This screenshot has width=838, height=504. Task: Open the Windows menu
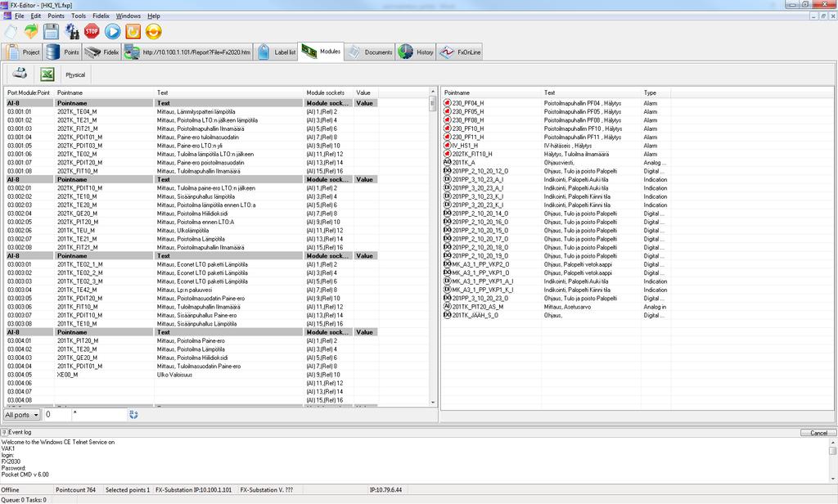pyautogui.click(x=128, y=16)
